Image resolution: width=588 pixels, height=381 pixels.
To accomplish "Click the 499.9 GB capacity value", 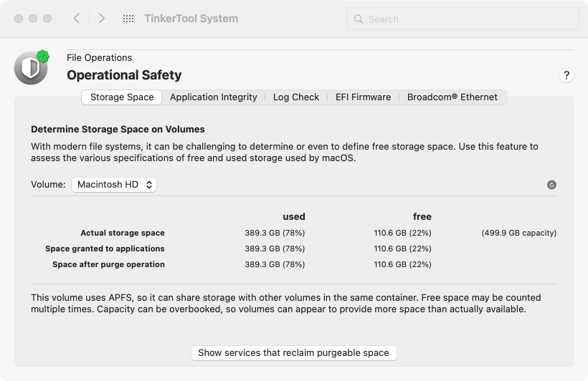I will point(519,233).
